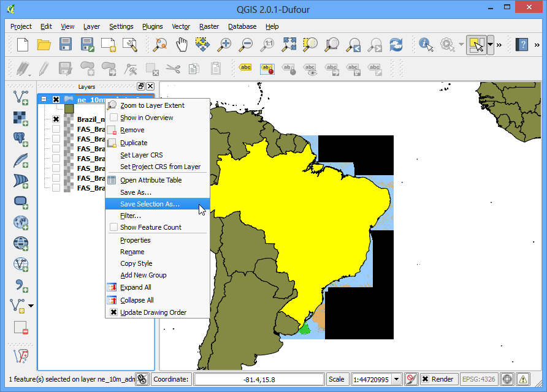Choose Zoom to Layer Extent
547x392 pixels.
tap(158, 105)
